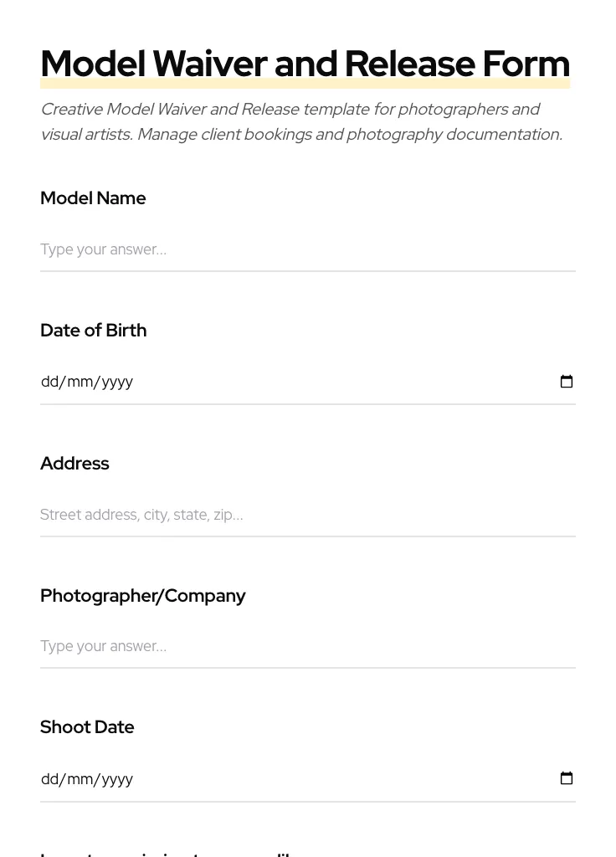Select the year segment of Date of Birth
This screenshot has width=616, height=857.
(117, 382)
